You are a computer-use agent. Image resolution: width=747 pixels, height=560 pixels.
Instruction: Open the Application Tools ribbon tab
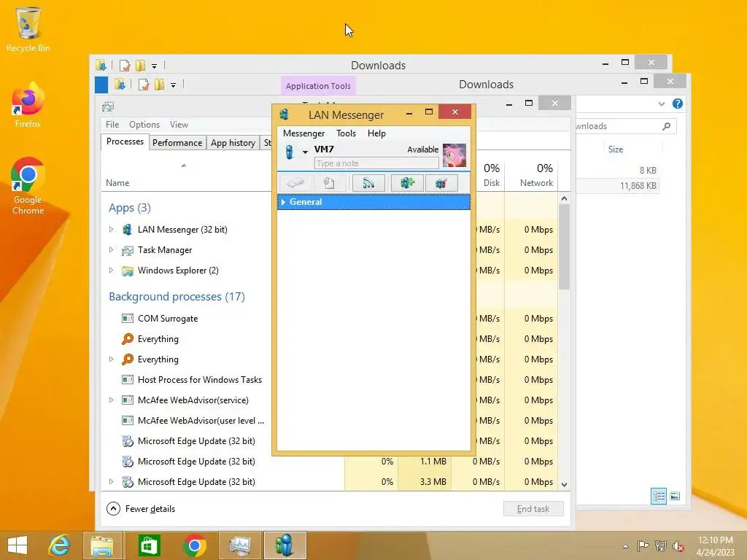(318, 86)
